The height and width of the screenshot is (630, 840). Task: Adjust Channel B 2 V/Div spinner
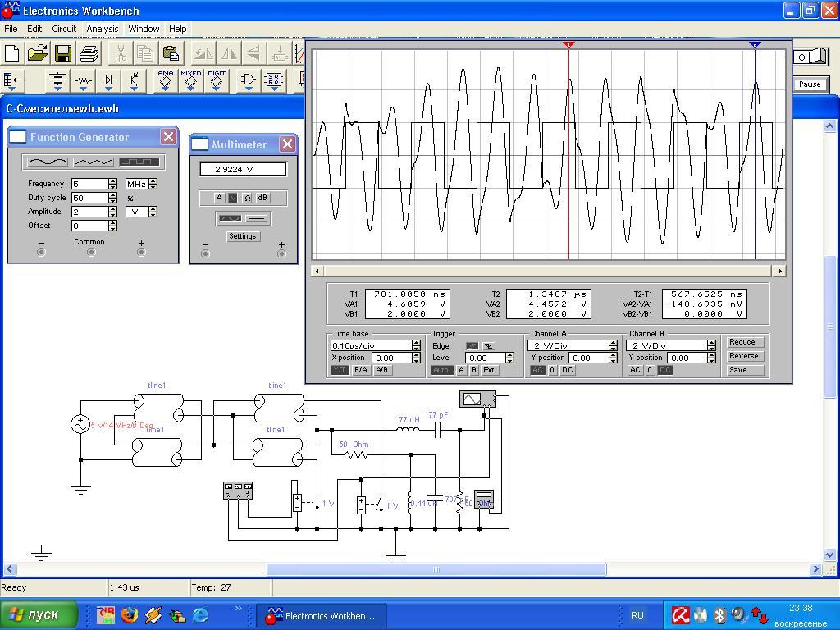711,345
